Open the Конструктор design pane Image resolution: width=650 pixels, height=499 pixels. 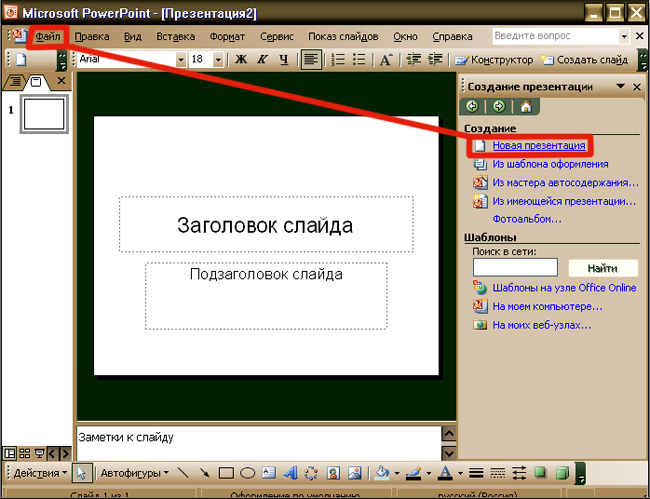[494, 60]
